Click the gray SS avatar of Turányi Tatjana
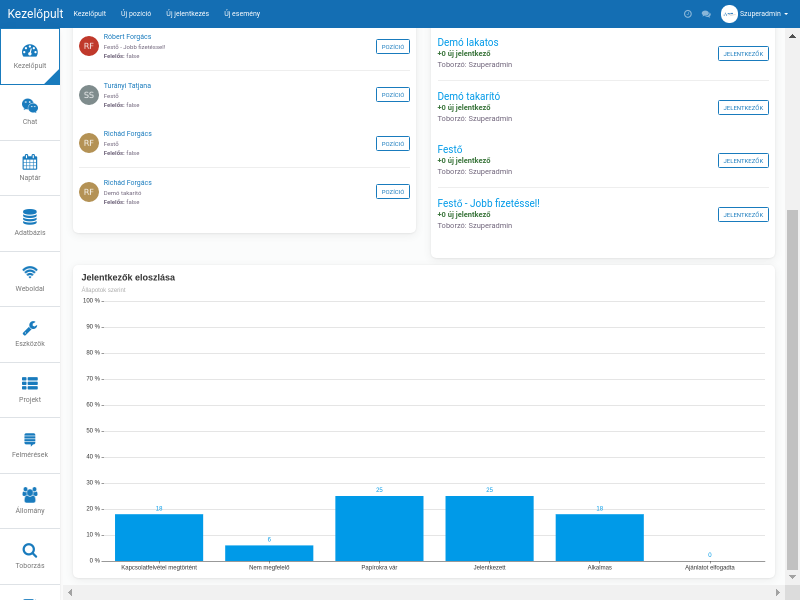 click(x=89, y=95)
